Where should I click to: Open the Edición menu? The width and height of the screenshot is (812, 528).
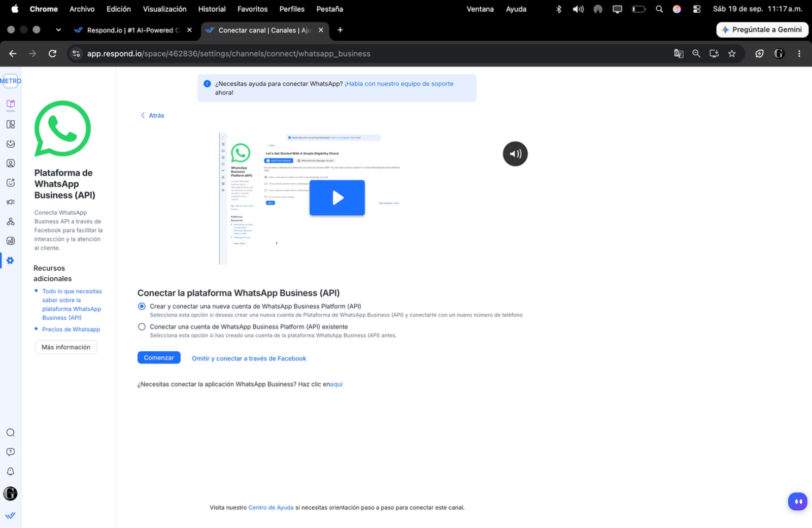click(119, 9)
